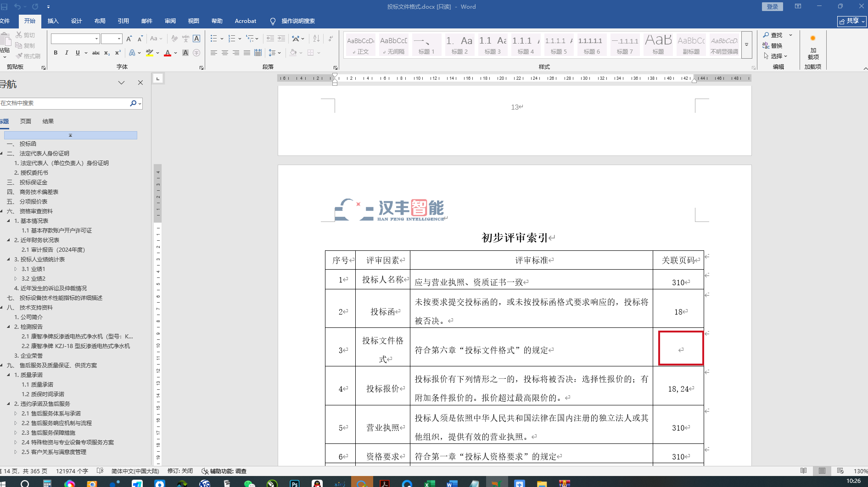Open the navigation pane options chevron
The image size is (868, 487).
121,83
